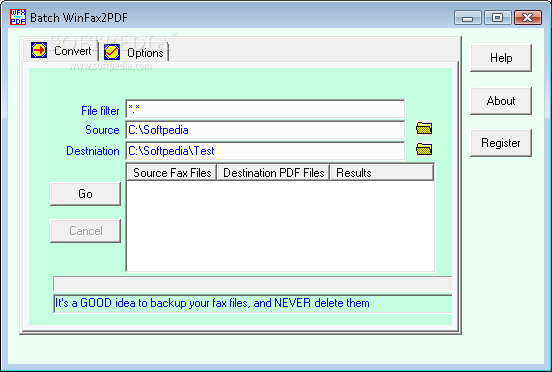This screenshot has width=552, height=372.
Task: Click the checkmark Options tab icon
Action: click(112, 52)
